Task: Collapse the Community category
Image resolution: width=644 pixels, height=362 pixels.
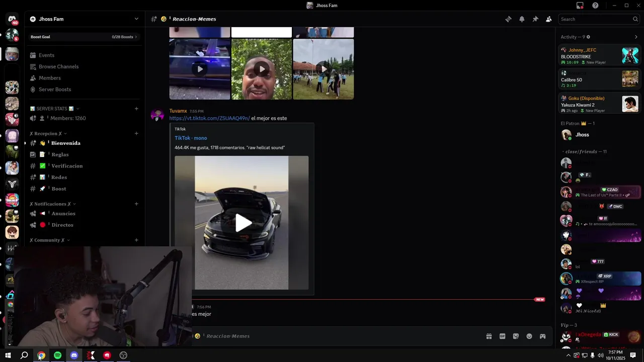Action: 49,240
